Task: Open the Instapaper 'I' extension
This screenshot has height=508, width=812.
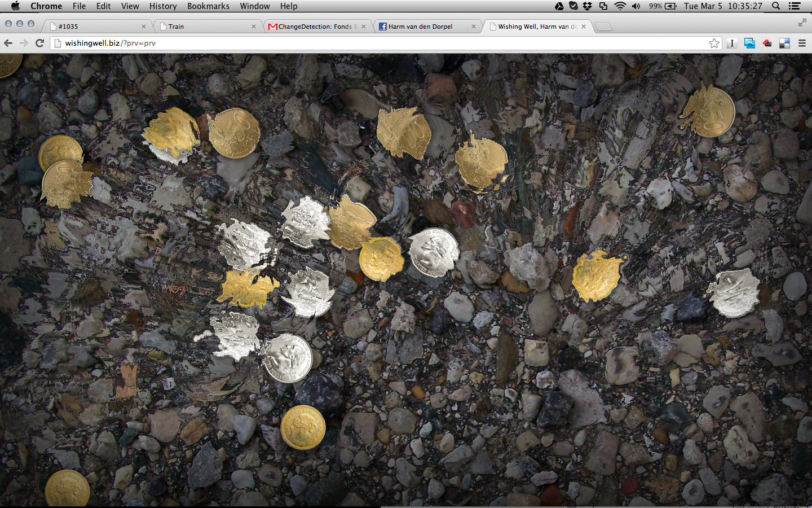Action: (732, 43)
